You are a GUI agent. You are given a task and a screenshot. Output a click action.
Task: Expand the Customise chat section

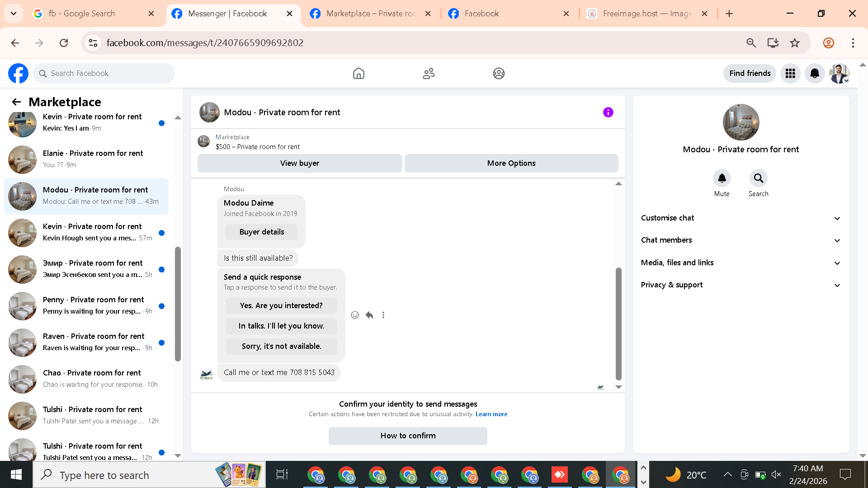pos(741,218)
